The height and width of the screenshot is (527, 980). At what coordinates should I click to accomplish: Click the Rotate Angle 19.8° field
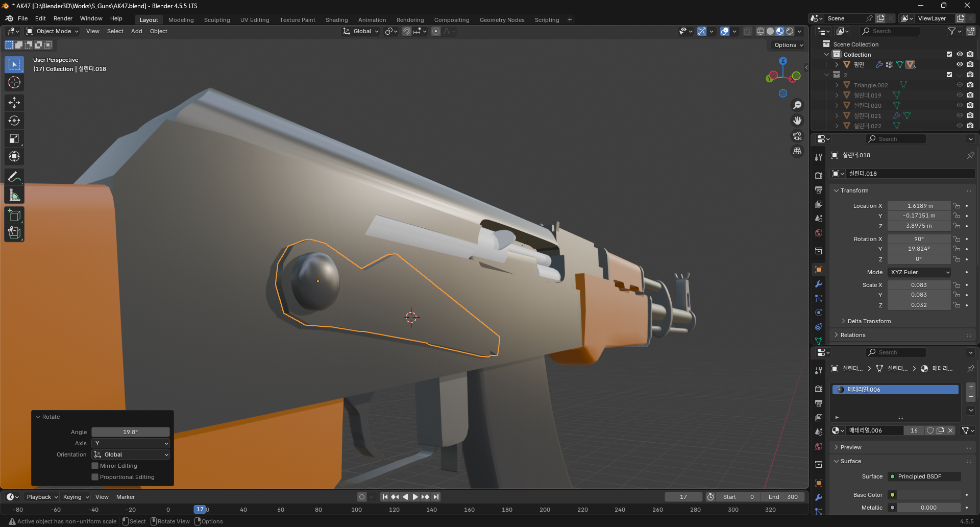[131, 432]
